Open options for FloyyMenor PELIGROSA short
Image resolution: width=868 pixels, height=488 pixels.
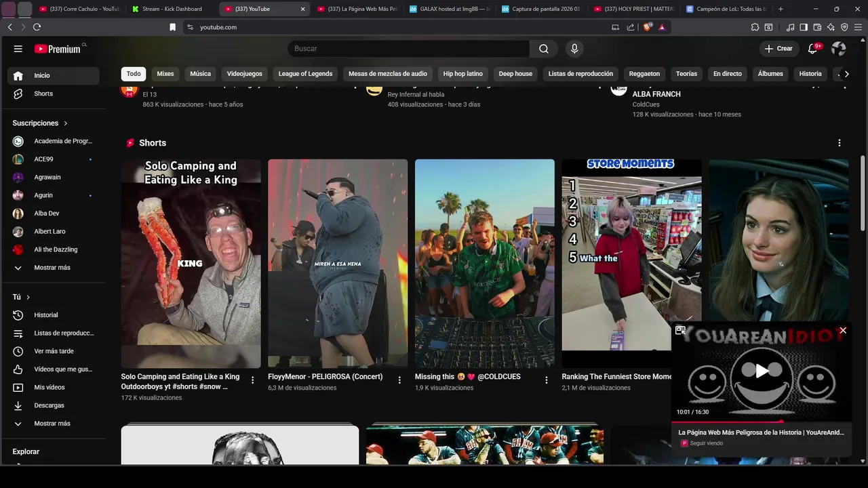(399, 380)
